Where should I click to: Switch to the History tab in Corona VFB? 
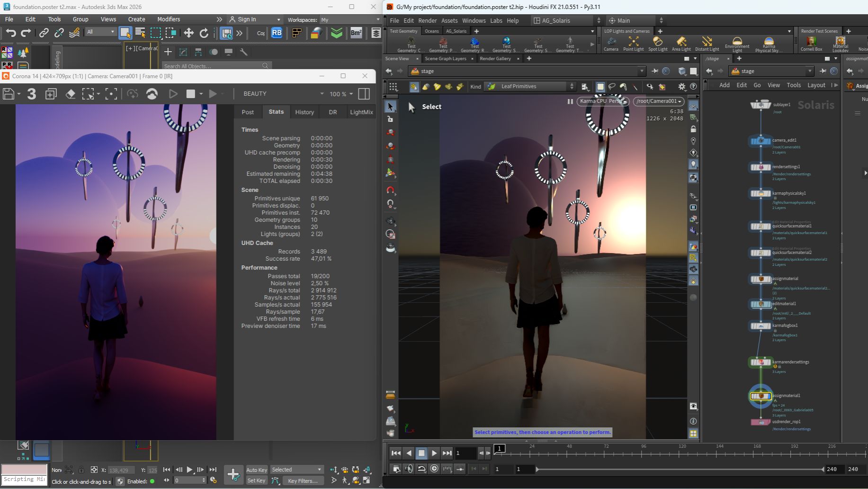[x=304, y=112]
